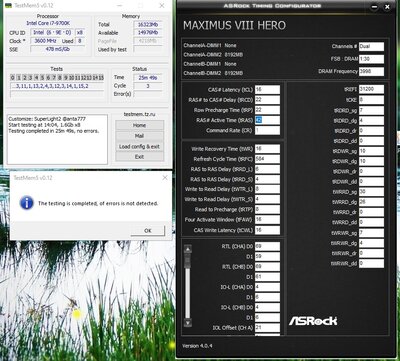
Task: Click the Refresh Cycle Time (tRFC) field
Action: pos(267,159)
